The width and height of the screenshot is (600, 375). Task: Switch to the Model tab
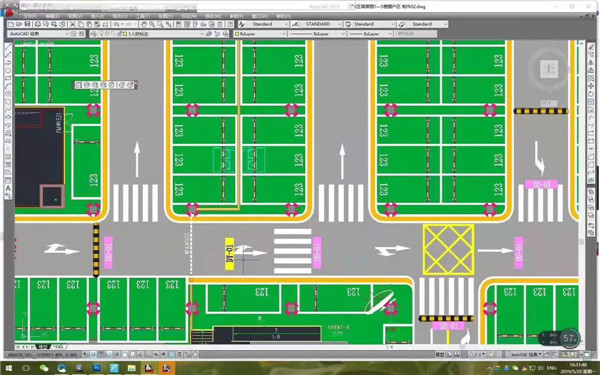pyautogui.click(x=42, y=347)
